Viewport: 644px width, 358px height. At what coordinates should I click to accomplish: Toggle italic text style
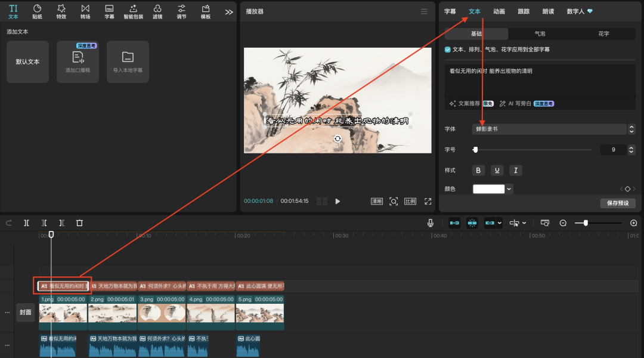pos(516,171)
